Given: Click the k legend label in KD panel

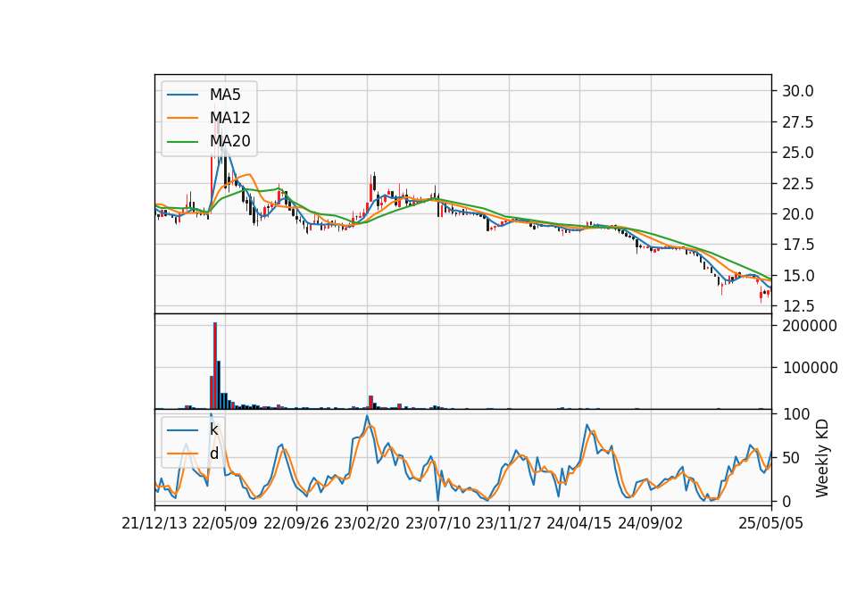Looking at the screenshot, I should coord(213,429).
